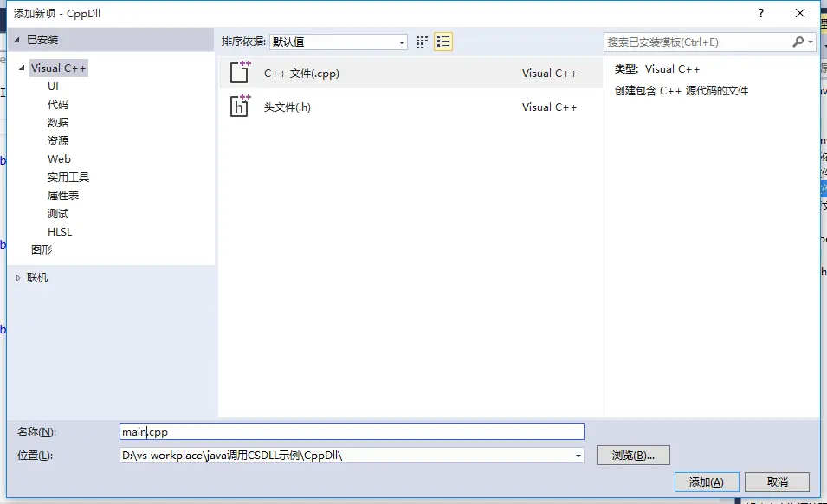Expand the 联机 section
The image size is (827, 504).
pyautogui.click(x=18, y=278)
